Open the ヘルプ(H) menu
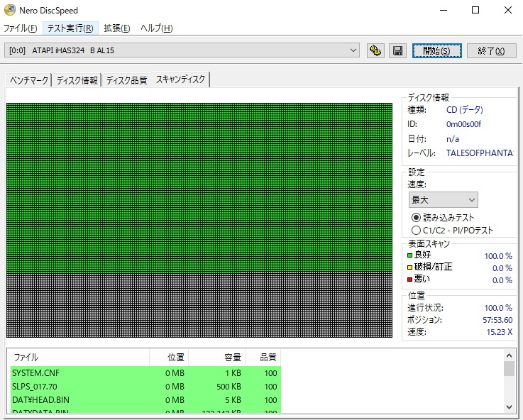The width and height of the screenshot is (523, 420). tap(156, 28)
